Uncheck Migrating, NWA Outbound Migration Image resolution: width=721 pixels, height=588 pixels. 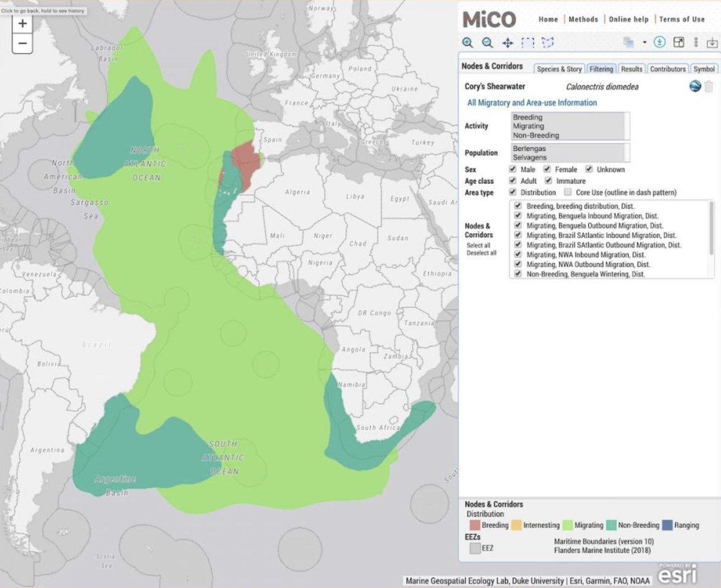[x=517, y=264]
